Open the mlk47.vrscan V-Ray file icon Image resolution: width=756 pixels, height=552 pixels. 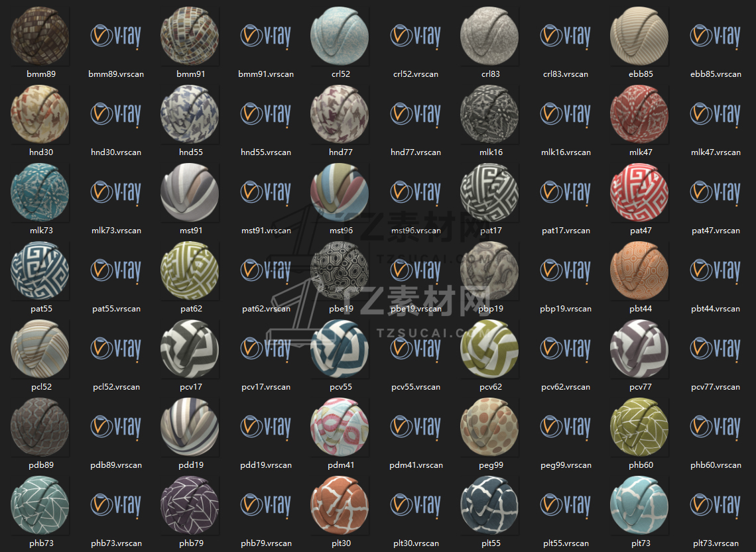coord(716,115)
